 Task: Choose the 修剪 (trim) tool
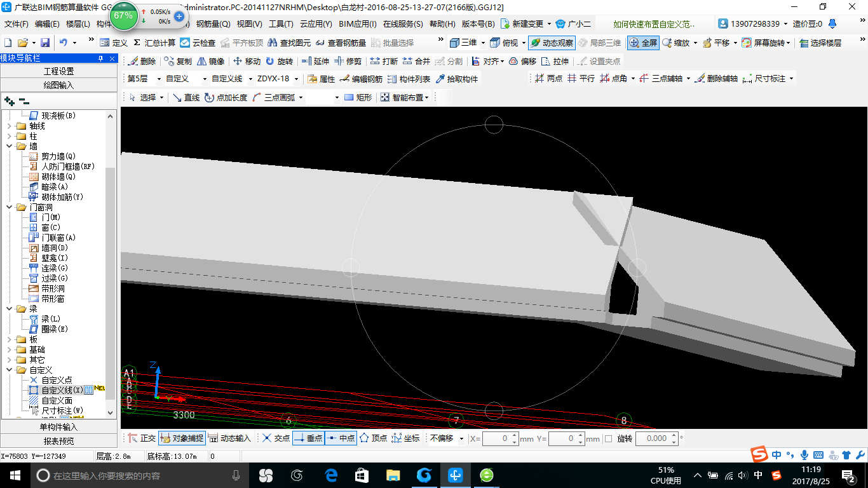pyautogui.click(x=348, y=62)
